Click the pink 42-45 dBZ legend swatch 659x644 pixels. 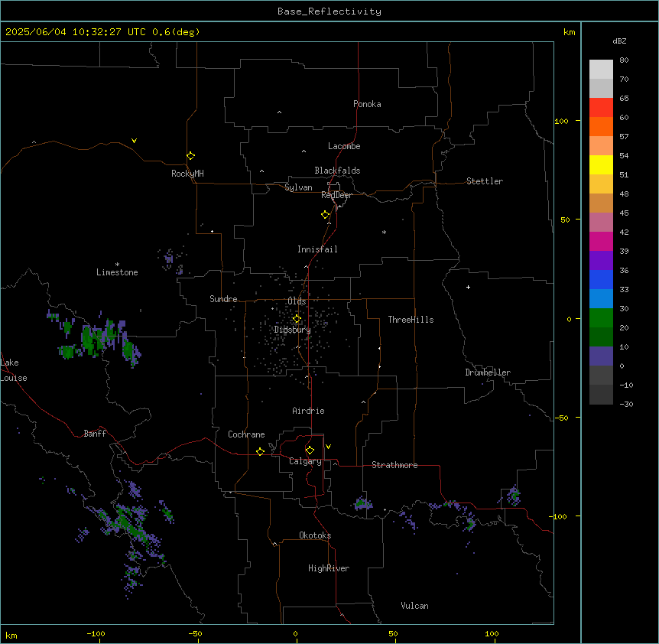click(x=601, y=223)
